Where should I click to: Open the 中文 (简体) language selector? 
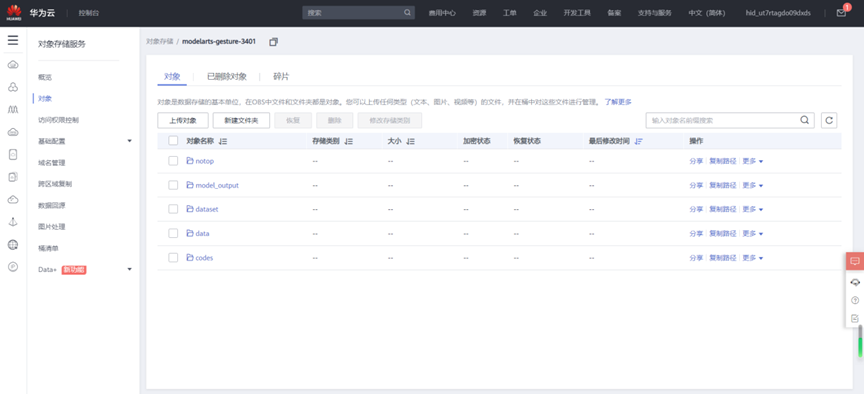pos(706,13)
